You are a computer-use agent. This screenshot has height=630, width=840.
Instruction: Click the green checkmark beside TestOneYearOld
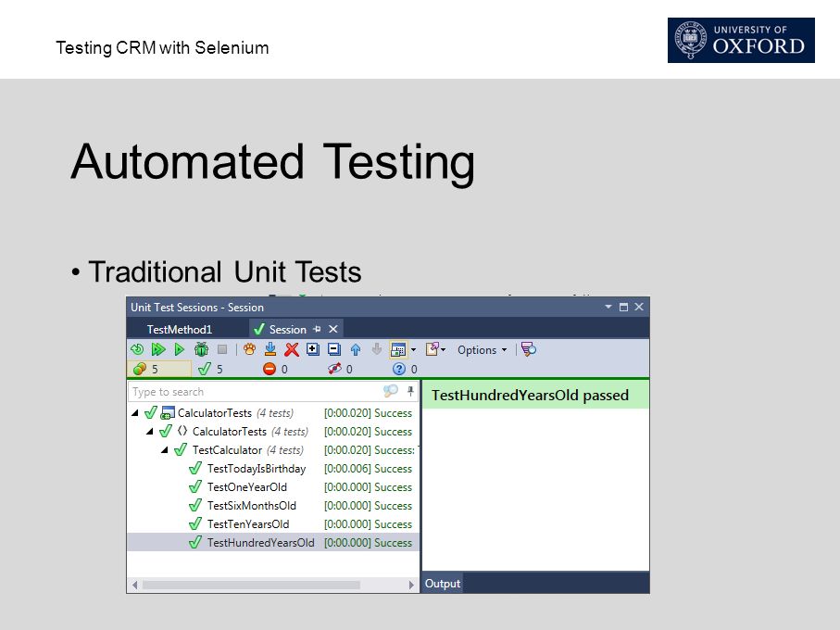point(195,486)
